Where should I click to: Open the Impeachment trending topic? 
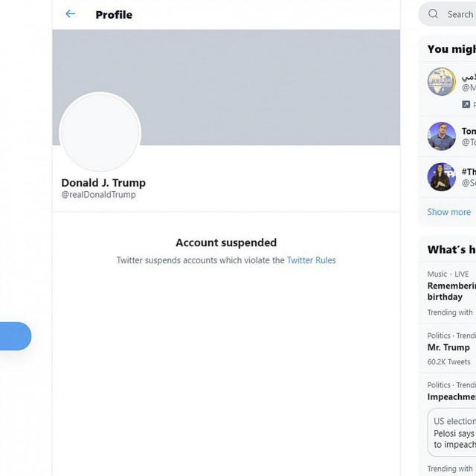pyautogui.click(x=451, y=397)
